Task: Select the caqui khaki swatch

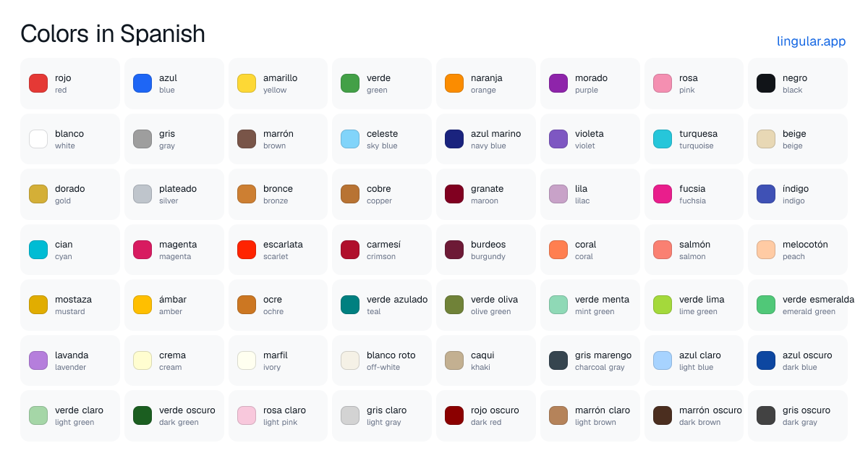Action: pos(454,360)
